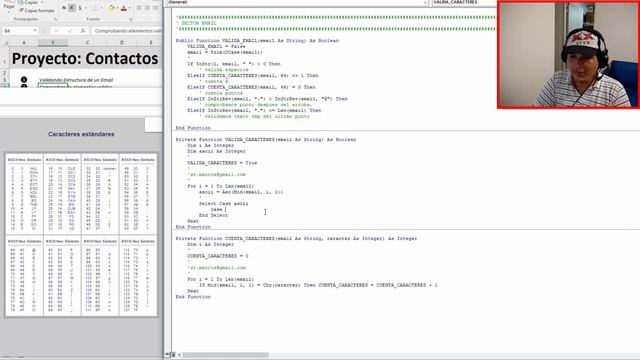Click the black bullet beside Validando Estructura
The image size is (640, 360).
coord(24,80)
